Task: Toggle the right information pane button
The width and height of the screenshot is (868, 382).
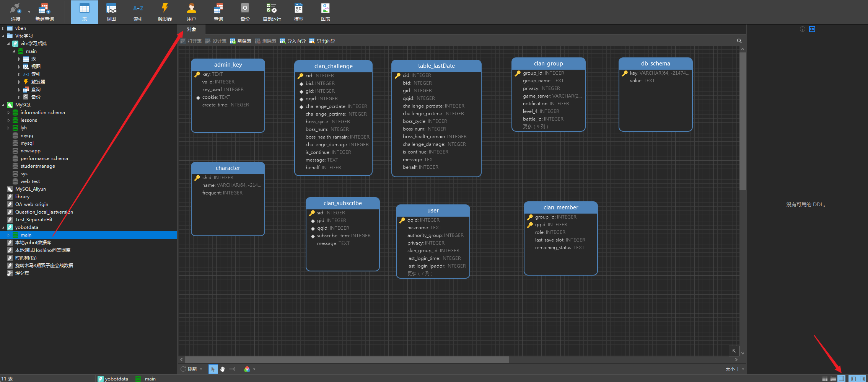Action: pyautogui.click(x=862, y=379)
